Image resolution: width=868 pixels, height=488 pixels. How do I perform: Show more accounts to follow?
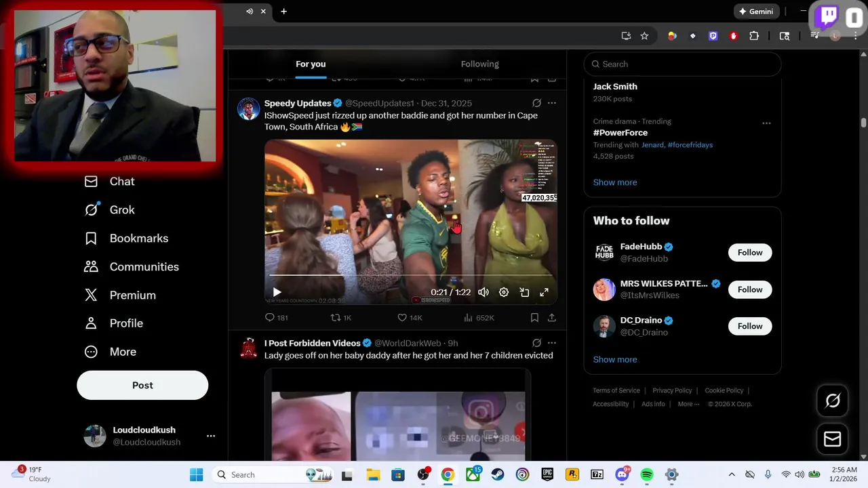[x=615, y=359]
